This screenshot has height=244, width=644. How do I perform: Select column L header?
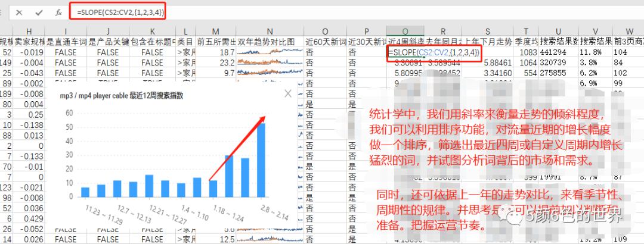[x=185, y=31]
